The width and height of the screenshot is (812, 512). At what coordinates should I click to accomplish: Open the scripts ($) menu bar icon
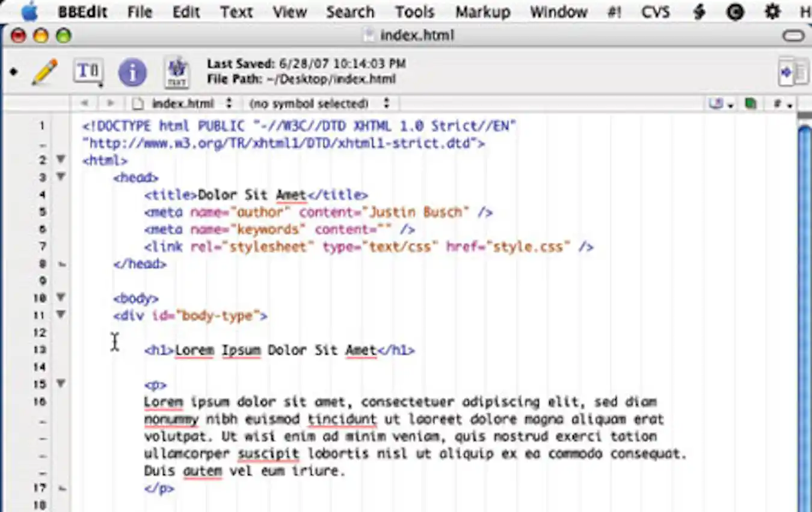point(699,11)
